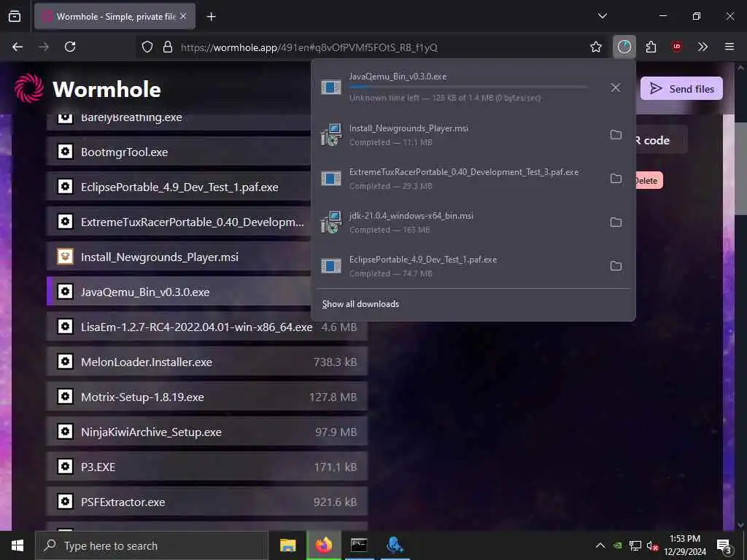This screenshot has width=747, height=560.
Task: Click Show all downloads
Action: (360, 304)
